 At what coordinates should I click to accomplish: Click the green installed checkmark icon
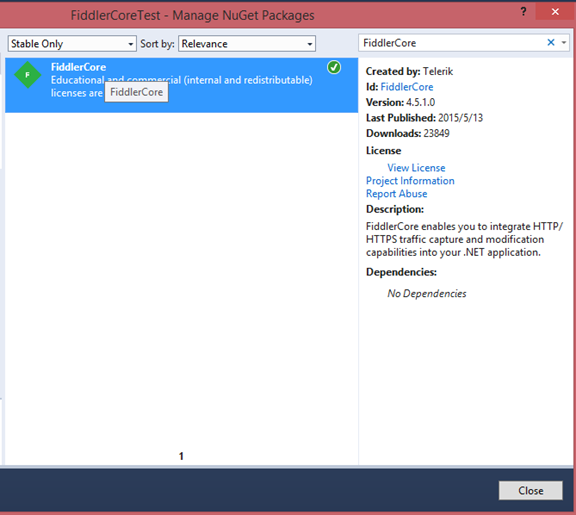(x=334, y=67)
